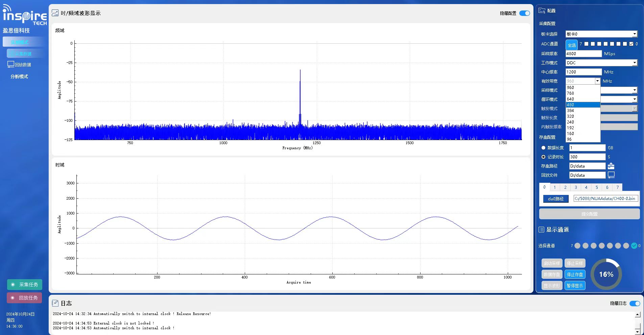Screen dimensions: 644x335
Task: Click the 存盘路径 upload folder icon
Action: click(x=611, y=166)
